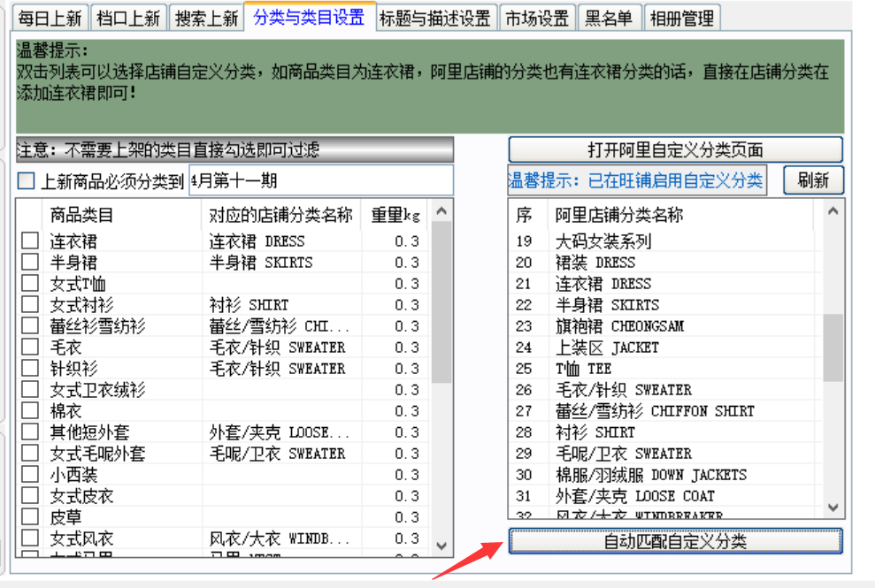
Task: Tick the 棉衣 checkbox
Action: [x=29, y=410]
